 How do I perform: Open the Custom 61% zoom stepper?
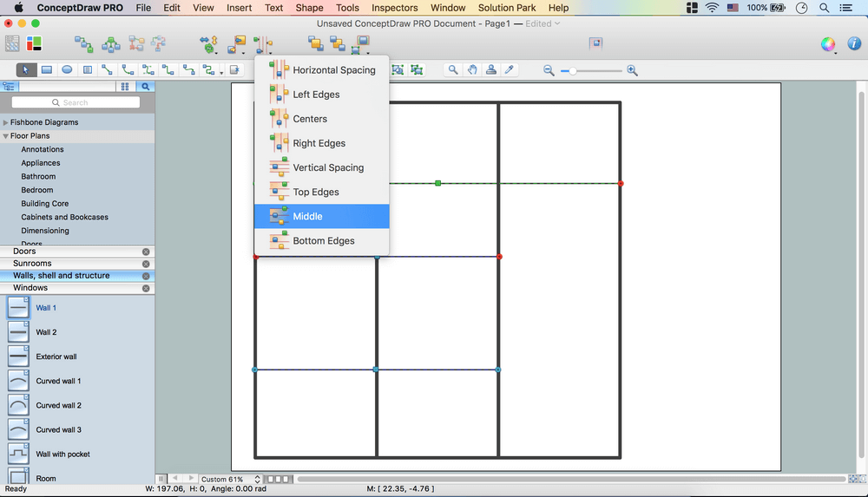tap(258, 479)
